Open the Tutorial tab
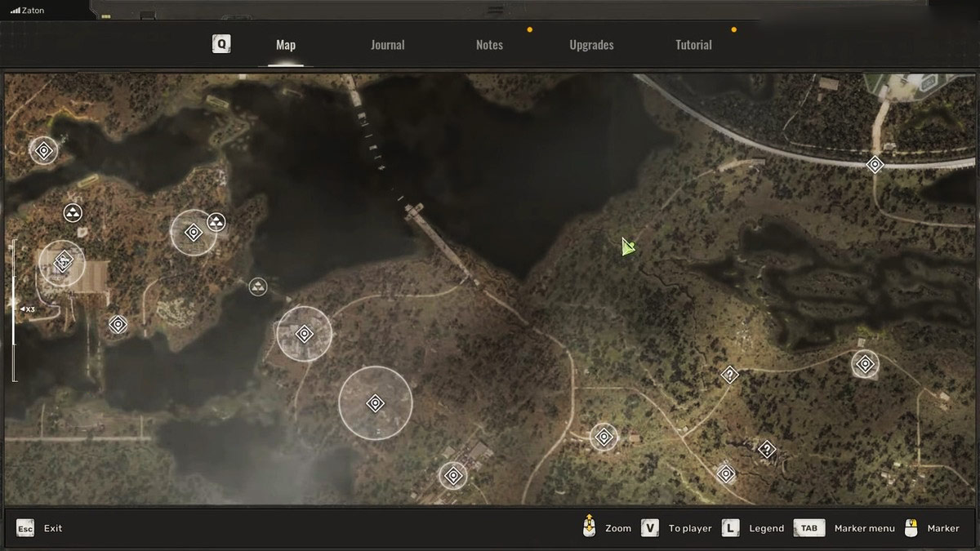Viewport: 980px width, 551px height. (x=693, y=45)
